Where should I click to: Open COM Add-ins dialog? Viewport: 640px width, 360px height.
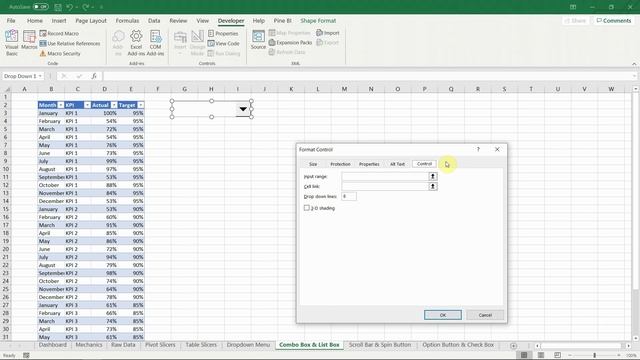pyautogui.click(x=156, y=42)
